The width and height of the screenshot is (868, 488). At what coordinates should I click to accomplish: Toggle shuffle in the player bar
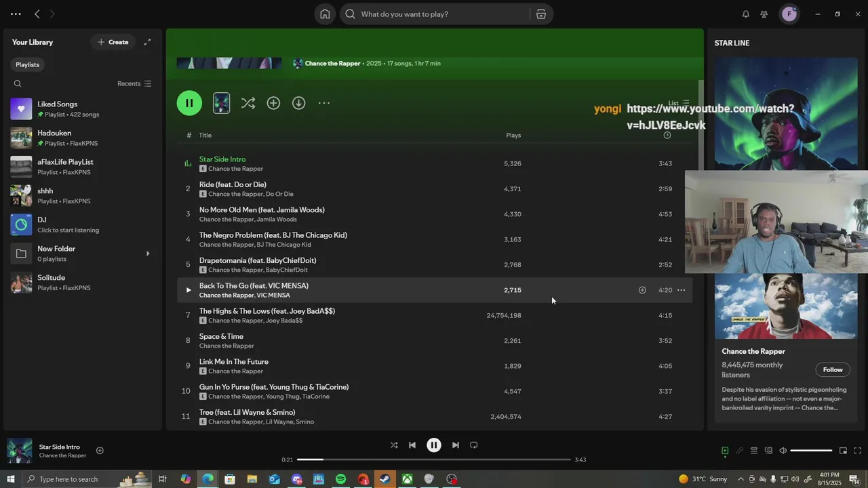point(394,445)
